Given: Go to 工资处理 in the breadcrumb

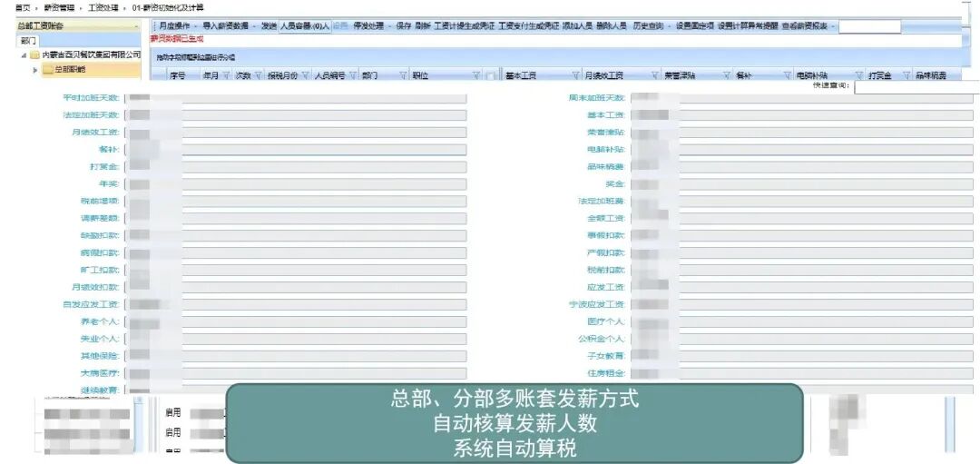Looking at the screenshot, I should (x=103, y=7).
